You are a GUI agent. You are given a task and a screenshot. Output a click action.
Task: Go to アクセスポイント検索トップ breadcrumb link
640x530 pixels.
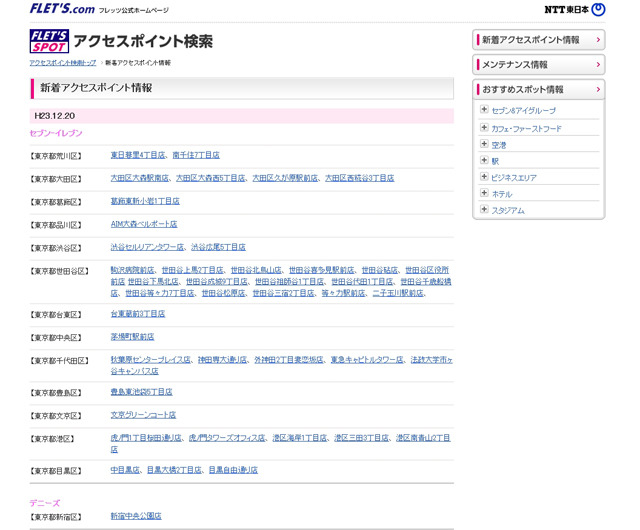pos(63,62)
